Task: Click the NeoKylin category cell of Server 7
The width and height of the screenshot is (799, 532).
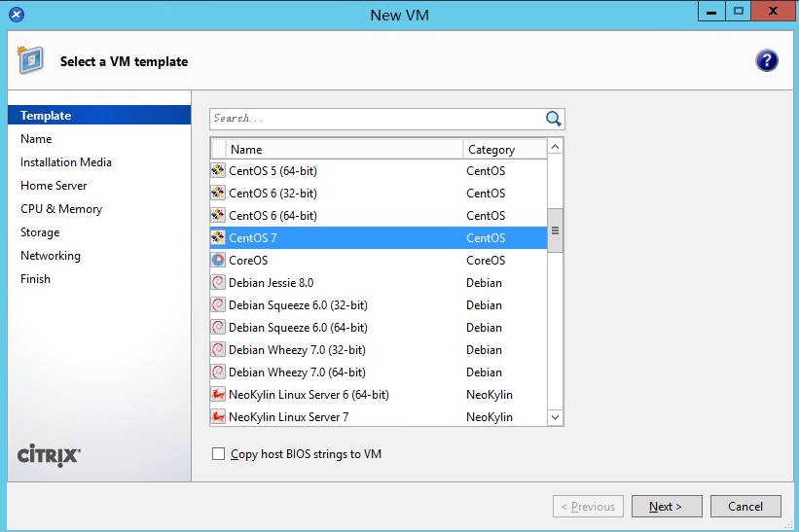Action: point(490,417)
